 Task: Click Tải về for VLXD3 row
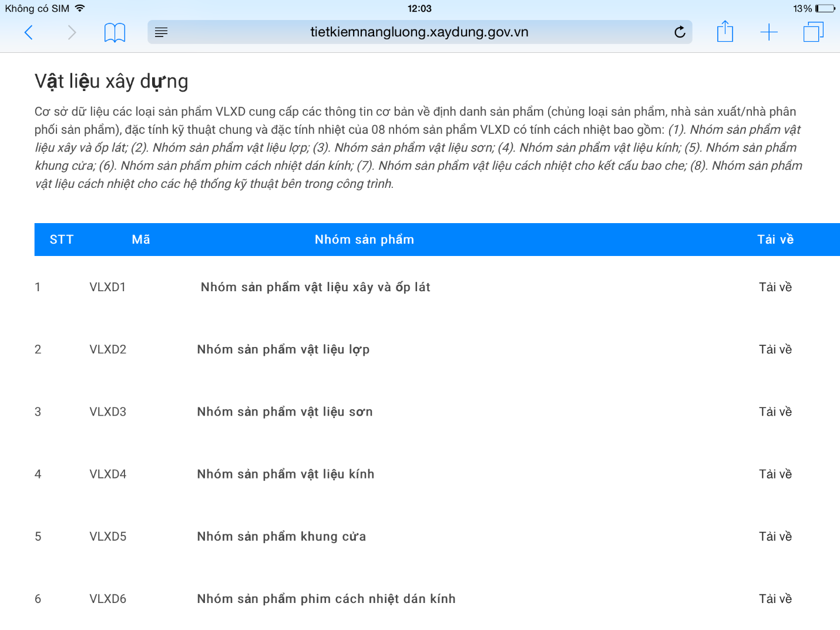775,412
